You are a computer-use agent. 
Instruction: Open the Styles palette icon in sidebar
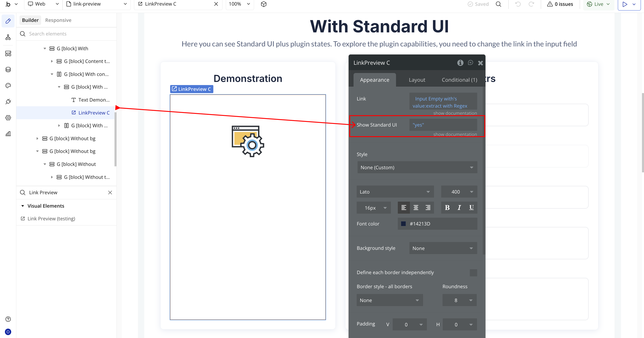(x=8, y=86)
